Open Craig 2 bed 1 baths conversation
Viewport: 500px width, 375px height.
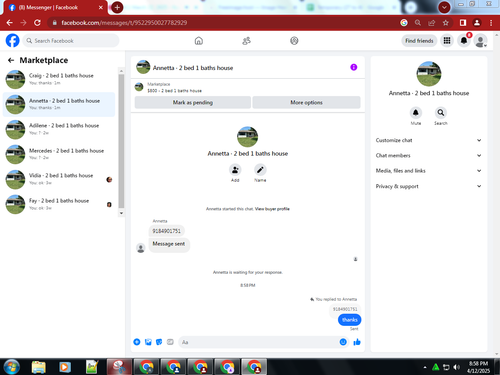(x=59, y=79)
